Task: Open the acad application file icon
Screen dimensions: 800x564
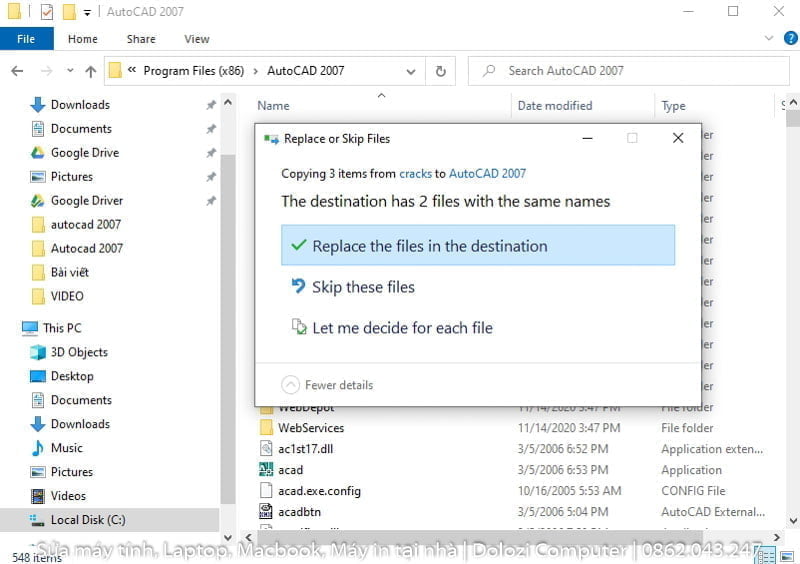Action: tap(266, 470)
